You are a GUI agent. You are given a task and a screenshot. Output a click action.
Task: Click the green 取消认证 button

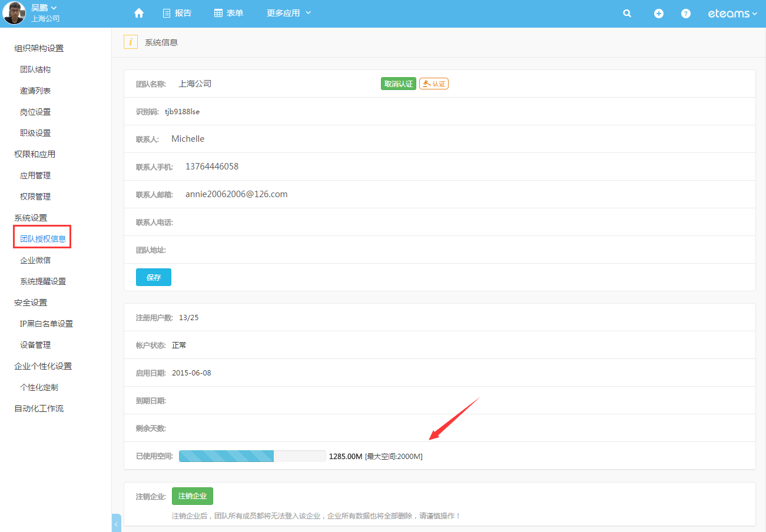pyautogui.click(x=399, y=84)
